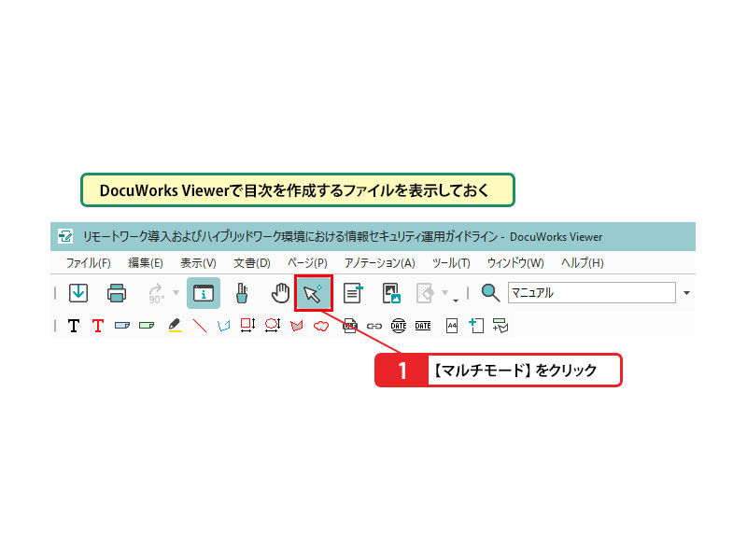Click the search field containing マニュアル
The width and height of the screenshot is (747, 560).
coord(592,292)
